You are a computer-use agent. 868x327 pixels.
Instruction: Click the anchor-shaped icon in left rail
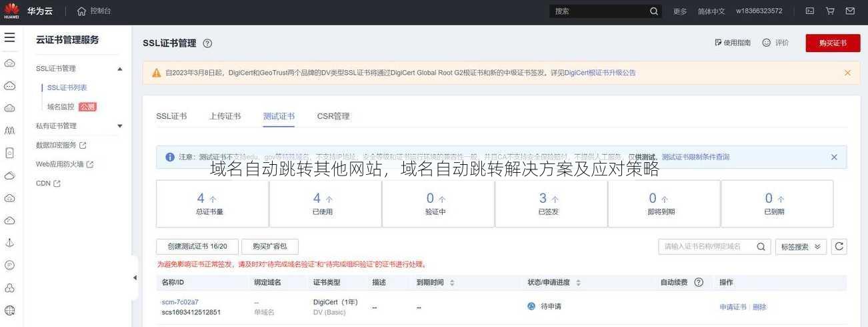(x=9, y=242)
